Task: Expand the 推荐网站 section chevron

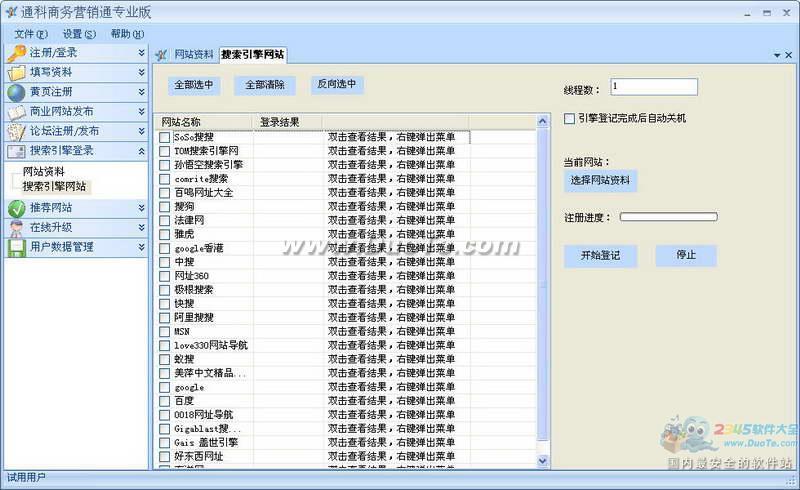Action: pyautogui.click(x=141, y=208)
